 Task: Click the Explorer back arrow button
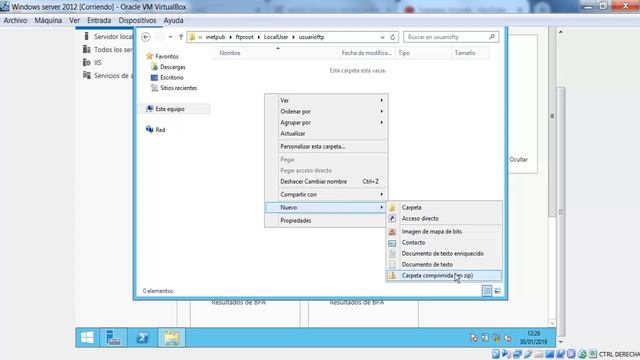[x=146, y=37]
